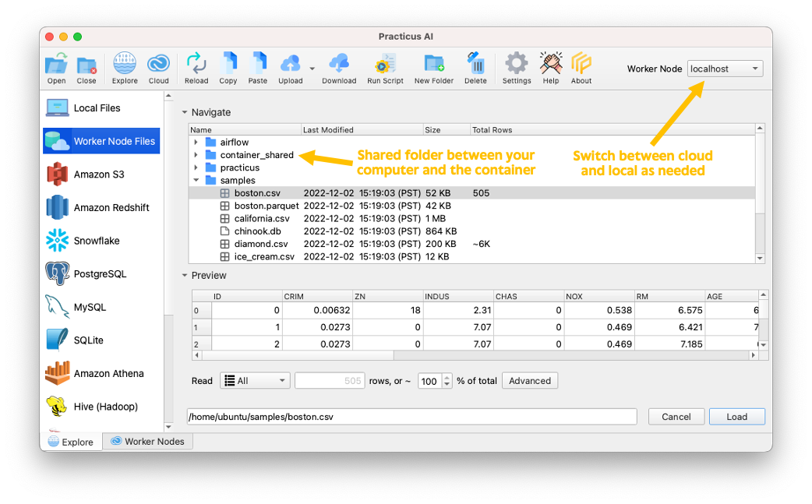Open Settings gear in toolbar
Image resolution: width=812 pixels, height=504 pixels.
(516, 65)
